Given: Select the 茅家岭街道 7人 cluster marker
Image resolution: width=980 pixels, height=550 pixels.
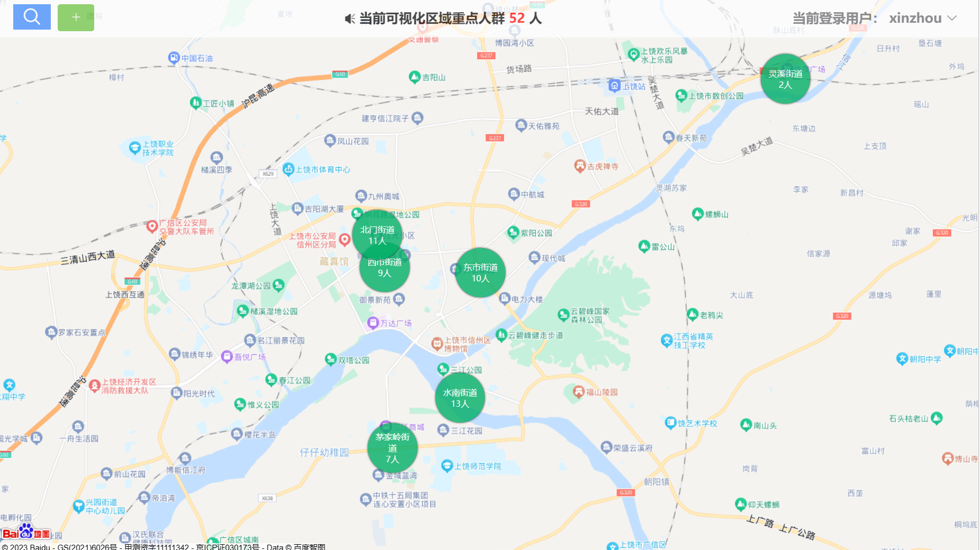Looking at the screenshot, I should pos(393,447).
